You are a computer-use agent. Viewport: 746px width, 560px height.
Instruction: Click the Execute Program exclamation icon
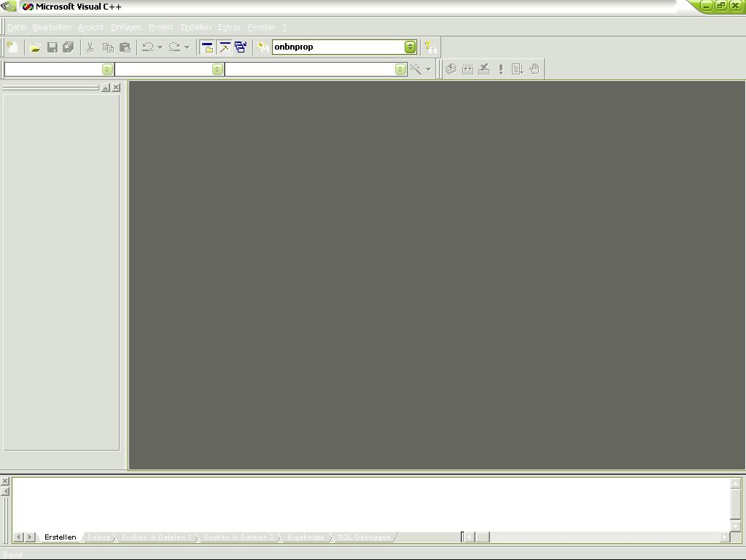click(501, 69)
